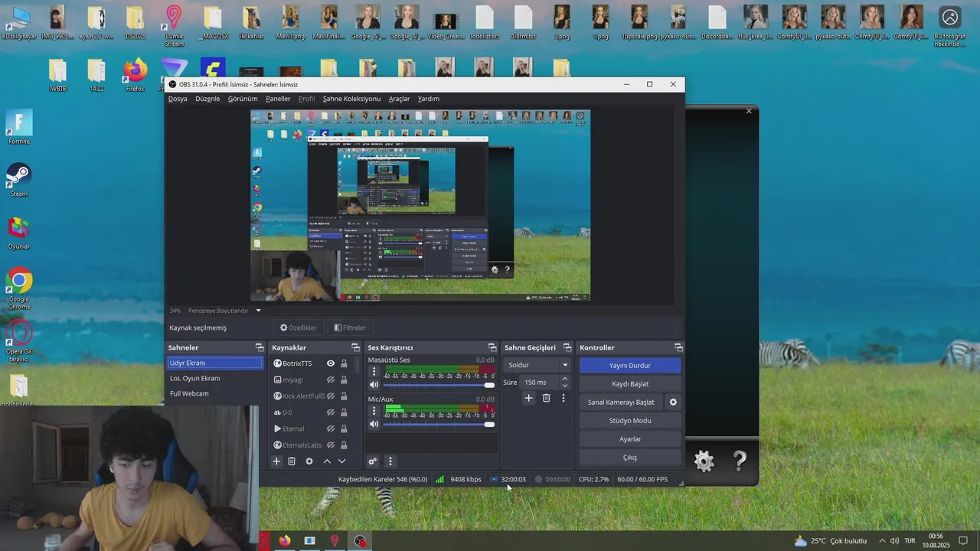Hide the BotrixTTS source
The height and width of the screenshot is (551, 980).
[331, 364]
